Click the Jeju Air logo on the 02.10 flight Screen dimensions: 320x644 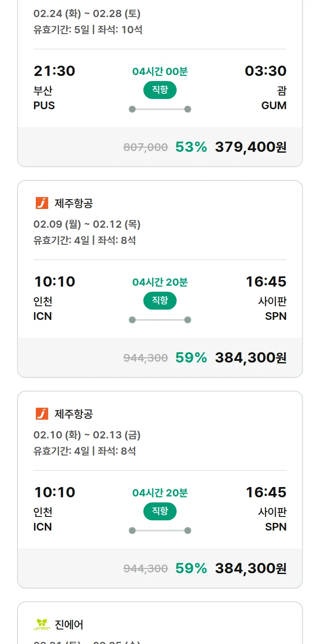42,414
